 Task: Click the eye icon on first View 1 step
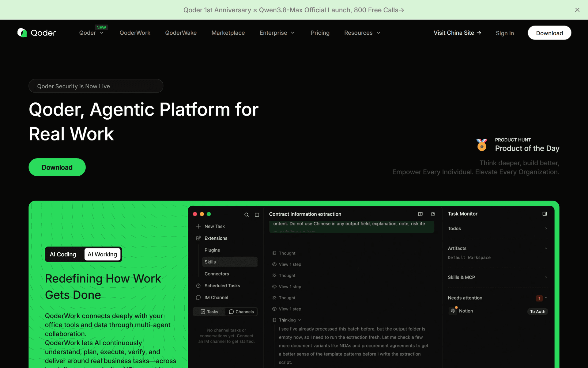pos(274,264)
